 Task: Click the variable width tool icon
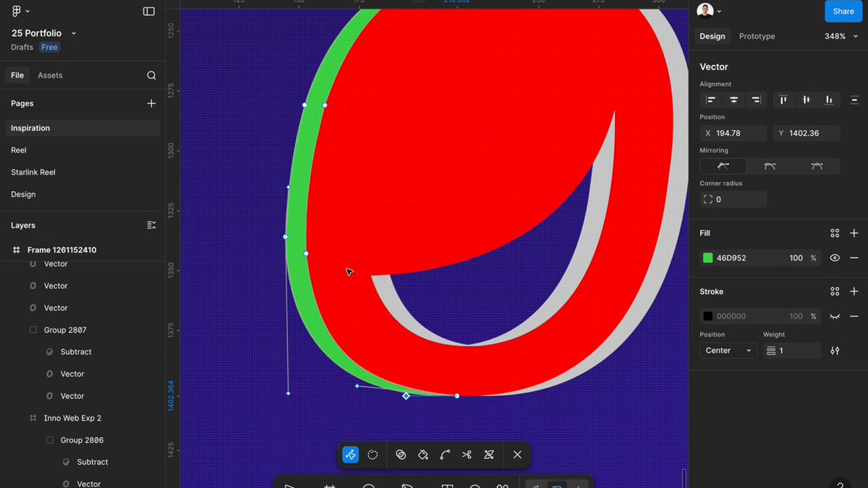pyautogui.click(x=489, y=455)
